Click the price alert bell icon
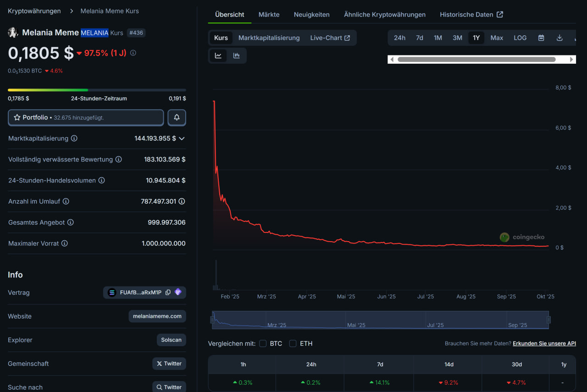 coord(177,117)
